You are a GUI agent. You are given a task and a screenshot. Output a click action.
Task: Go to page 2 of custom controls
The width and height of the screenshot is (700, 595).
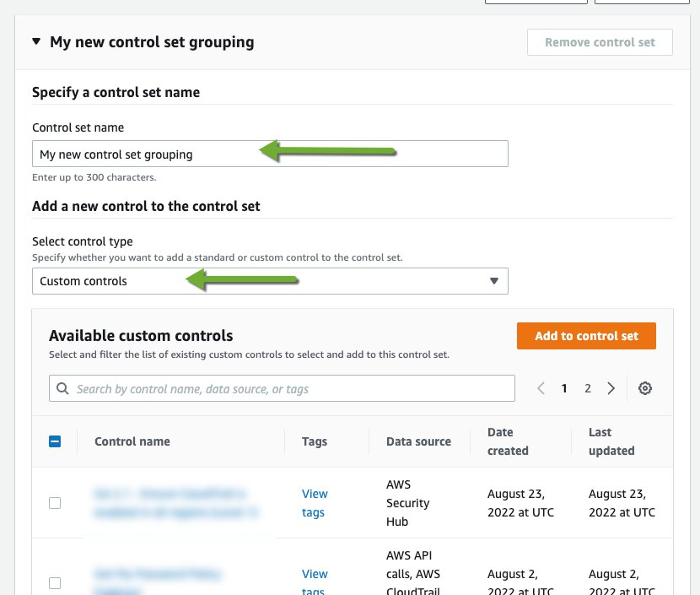[x=588, y=387]
